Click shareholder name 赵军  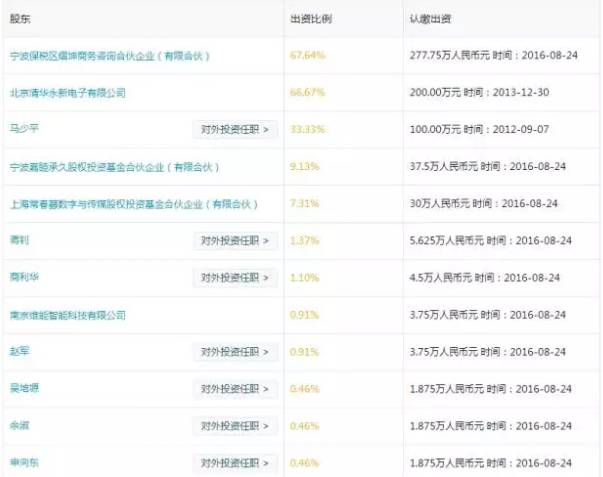(17, 352)
